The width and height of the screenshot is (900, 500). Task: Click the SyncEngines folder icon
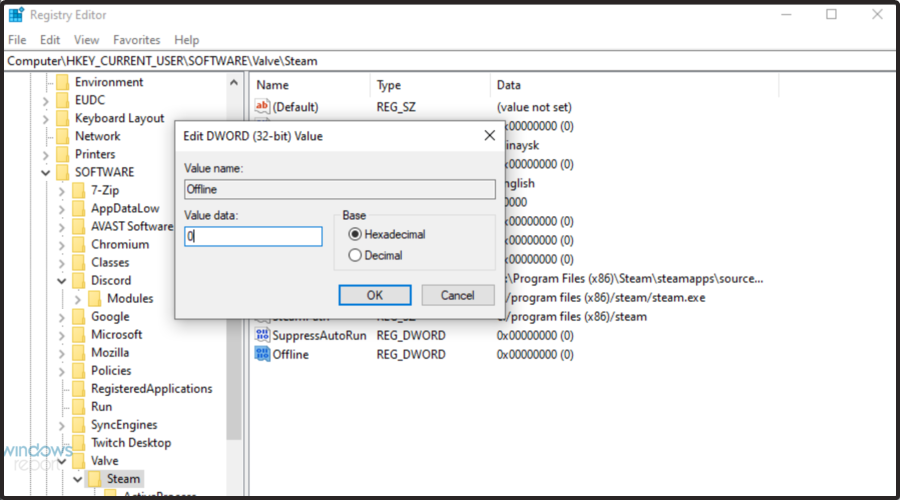[79, 425]
